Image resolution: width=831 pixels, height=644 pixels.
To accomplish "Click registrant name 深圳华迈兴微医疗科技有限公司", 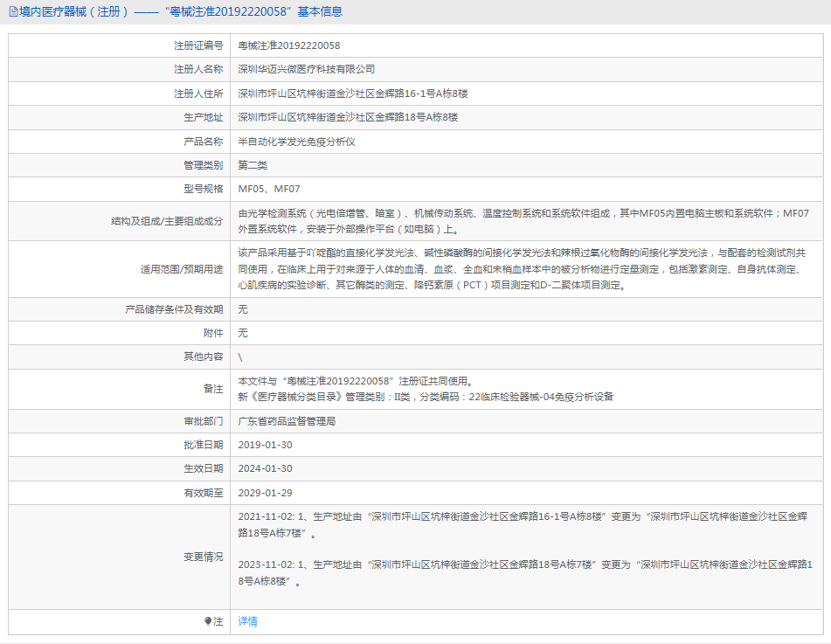I will coord(307,69).
